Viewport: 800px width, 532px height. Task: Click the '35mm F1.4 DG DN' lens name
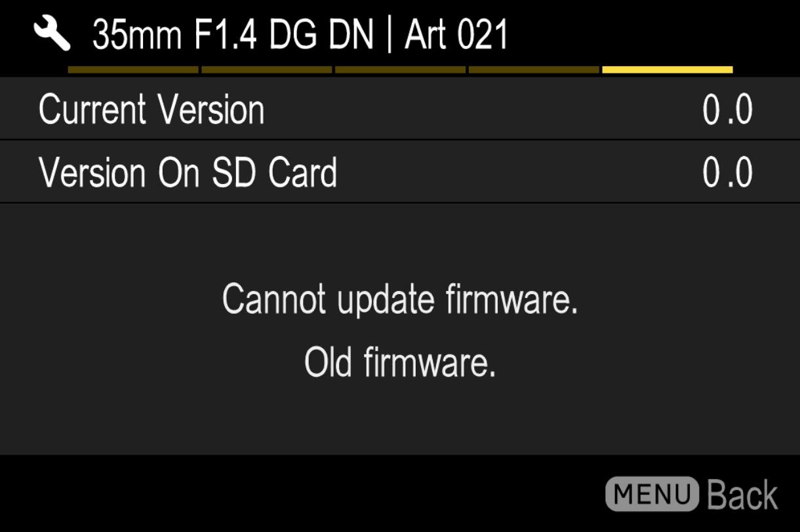coord(233,34)
